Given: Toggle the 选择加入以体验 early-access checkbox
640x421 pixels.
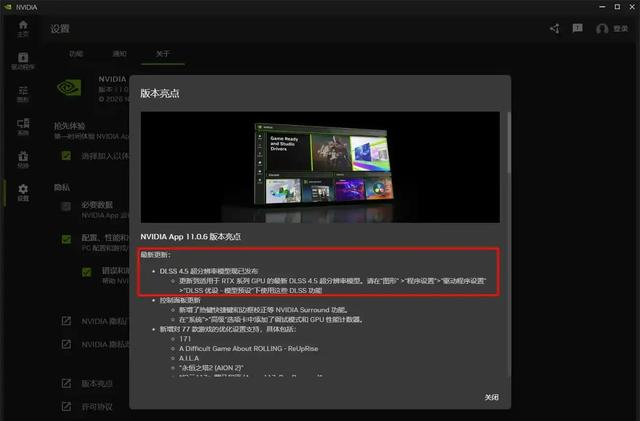Looking at the screenshot, I should click(x=66, y=156).
